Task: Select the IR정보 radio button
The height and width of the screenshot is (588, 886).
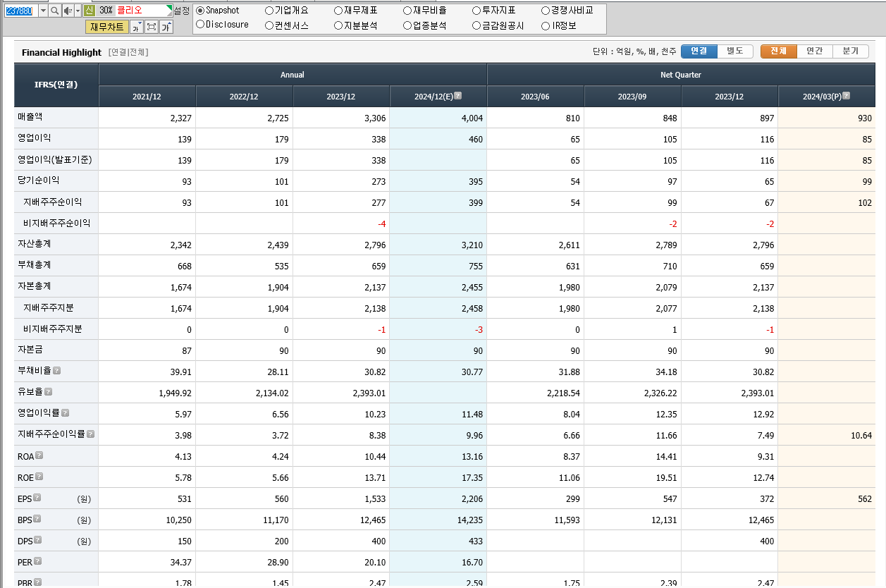Action: tap(546, 25)
